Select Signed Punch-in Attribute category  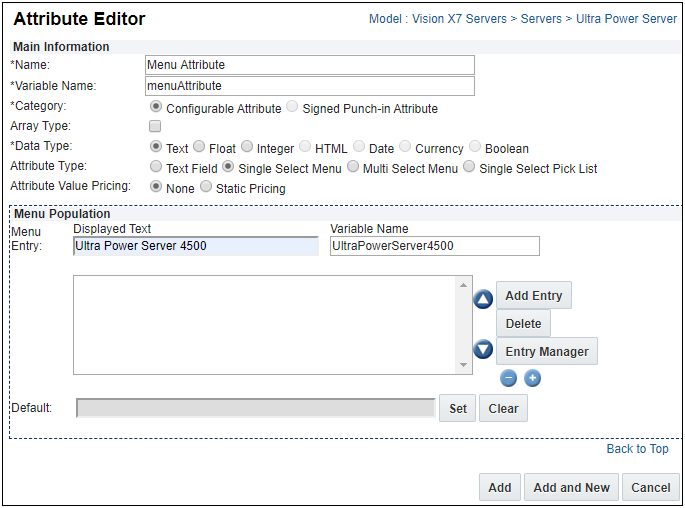(x=292, y=107)
